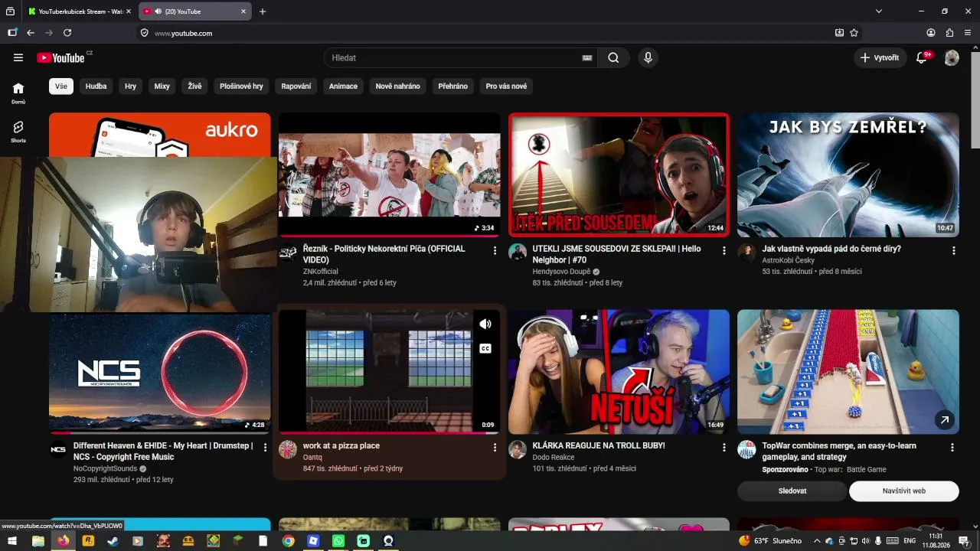The height and width of the screenshot is (551, 980).
Task: Open the Hendysovo Doupě channel link
Action: [562, 272]
